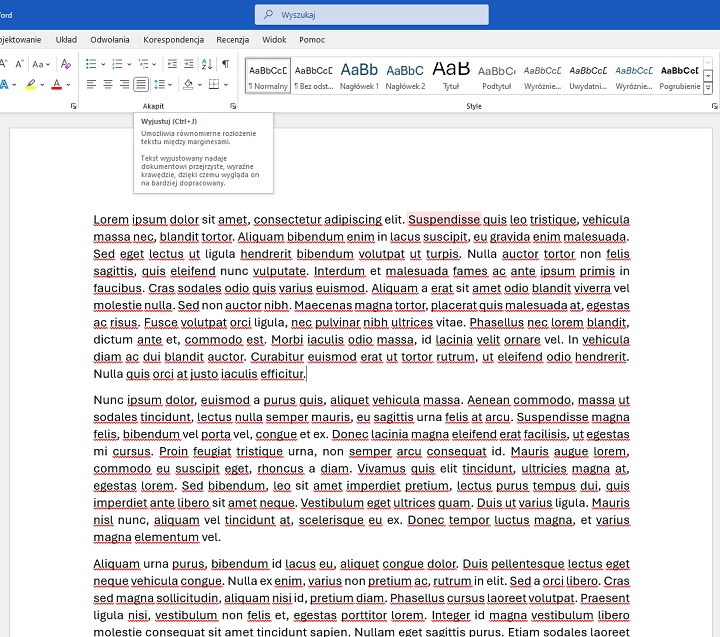Click the yellow text highlight color
Image resolution: width=720 pixels, height=637 pixels.
31,85
